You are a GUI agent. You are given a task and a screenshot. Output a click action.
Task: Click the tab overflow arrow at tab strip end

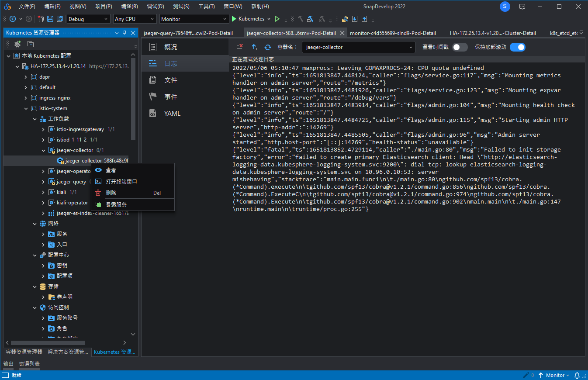point(581,33)
